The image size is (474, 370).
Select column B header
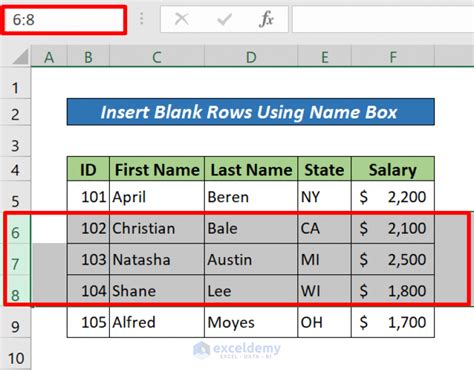click(88, 57)
